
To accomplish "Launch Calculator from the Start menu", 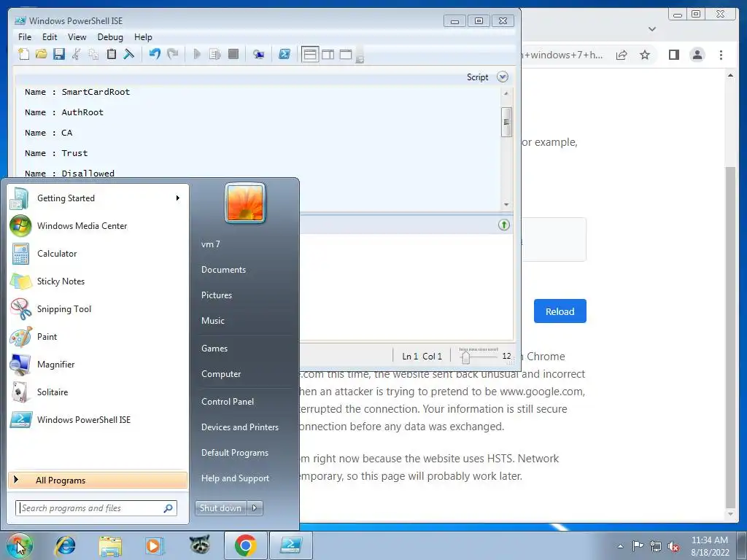I will [98, 253].
